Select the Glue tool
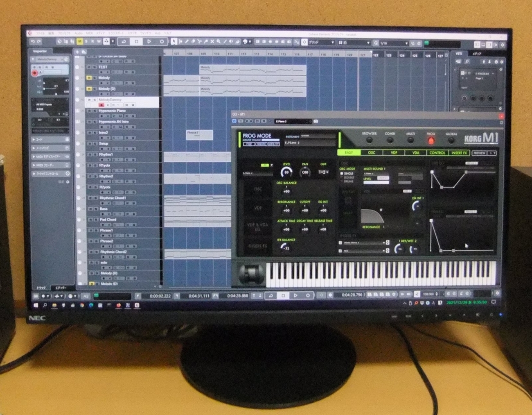 pyautogui.click(x=206, y=42)
